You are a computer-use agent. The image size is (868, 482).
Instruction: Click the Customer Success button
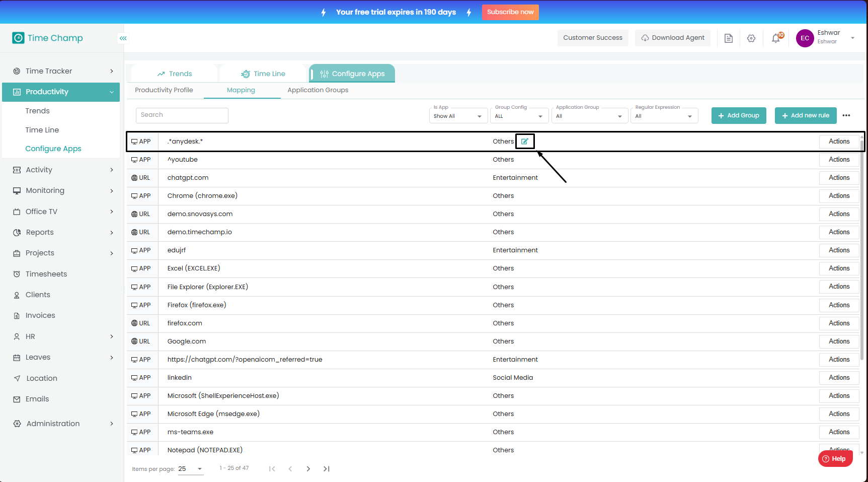coord(593,38)
